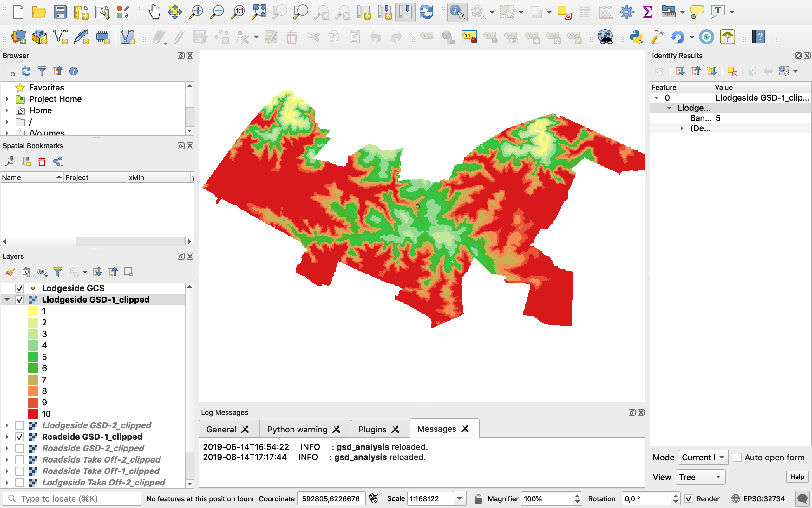812x508 pixels.
Task: Create a new project
Action: [18, 12]
